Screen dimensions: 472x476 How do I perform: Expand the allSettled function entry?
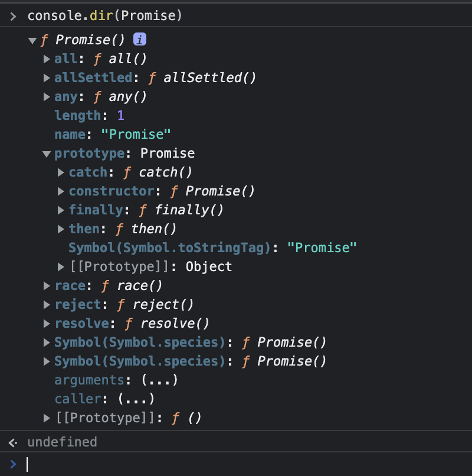[x=47, y=78]
